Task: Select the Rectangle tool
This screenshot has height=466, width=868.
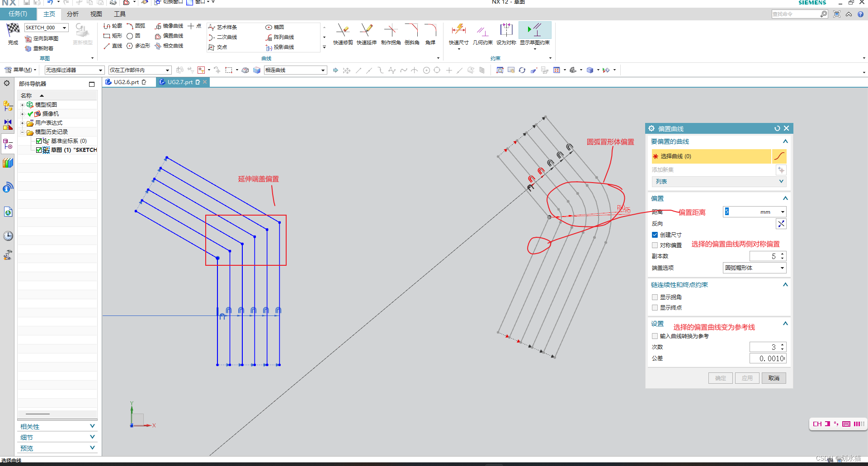Action: pyautogui.click(x=113, y=36)
